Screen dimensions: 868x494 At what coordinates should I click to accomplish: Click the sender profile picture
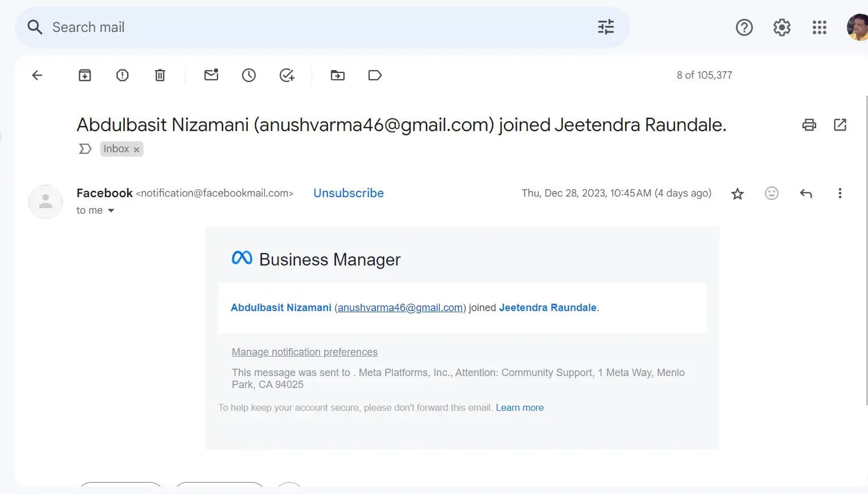click(x=46, y=202)
